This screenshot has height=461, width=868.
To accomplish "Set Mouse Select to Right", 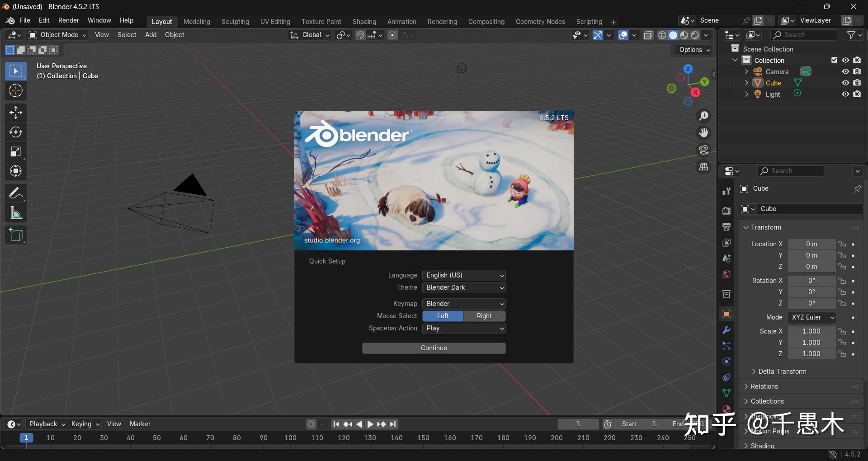I will (x=484, y=316).
